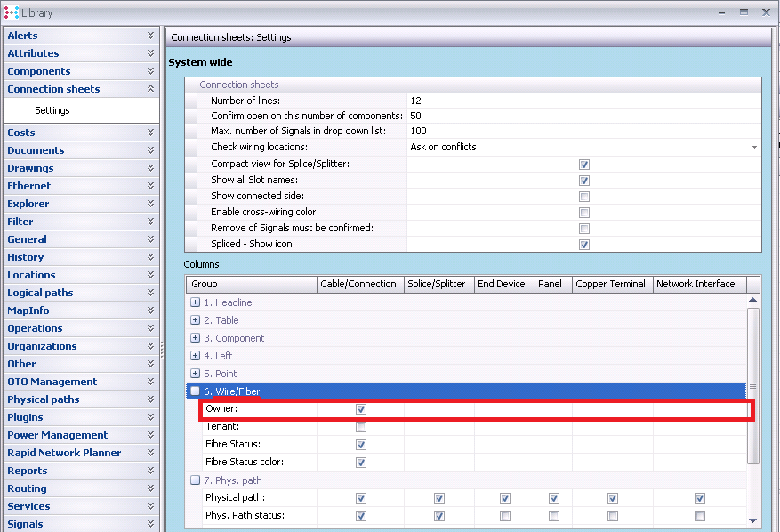Uncheck Owner for Cable/Connection
This screenshot has height=532, width=780.
tap(361, 409)
